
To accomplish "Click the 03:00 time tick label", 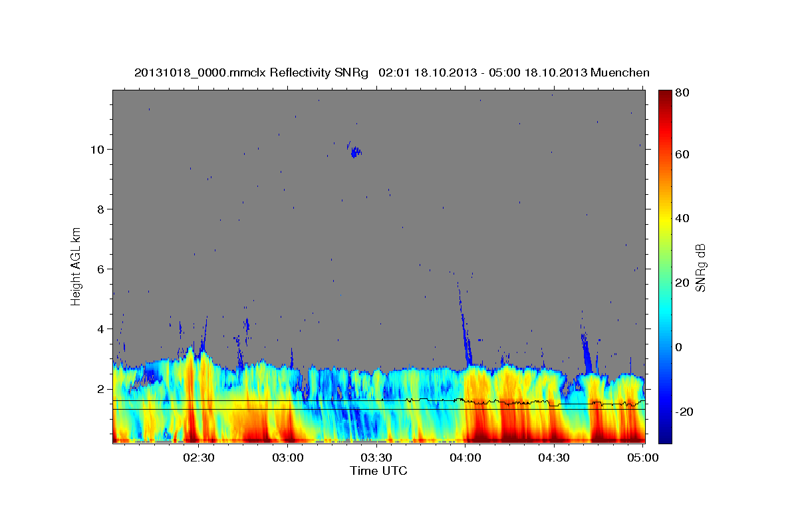I will click(287, 458).
